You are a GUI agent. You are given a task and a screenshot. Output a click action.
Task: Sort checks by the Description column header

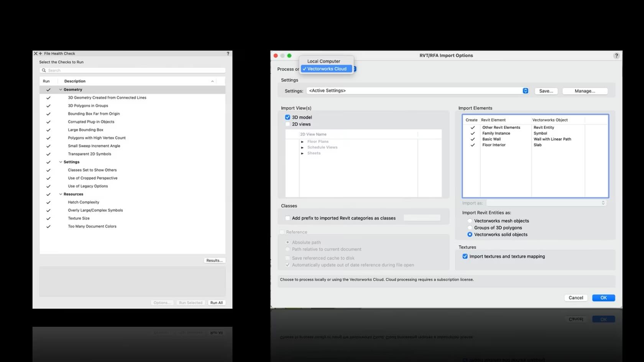tap(75, 81)
